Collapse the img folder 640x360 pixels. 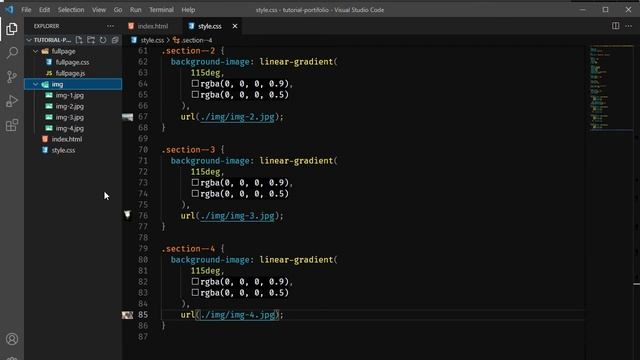click(x=36, y=84)
